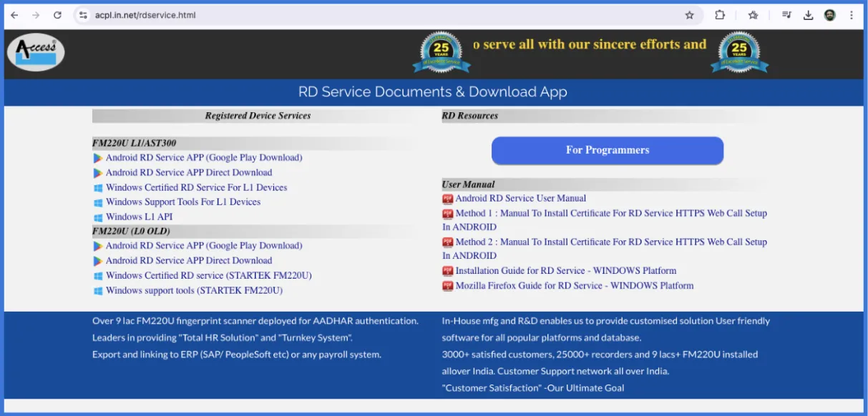Open L0 OLD Android RD Service Google Play link

pyautogui.click(x=204, y=246)
